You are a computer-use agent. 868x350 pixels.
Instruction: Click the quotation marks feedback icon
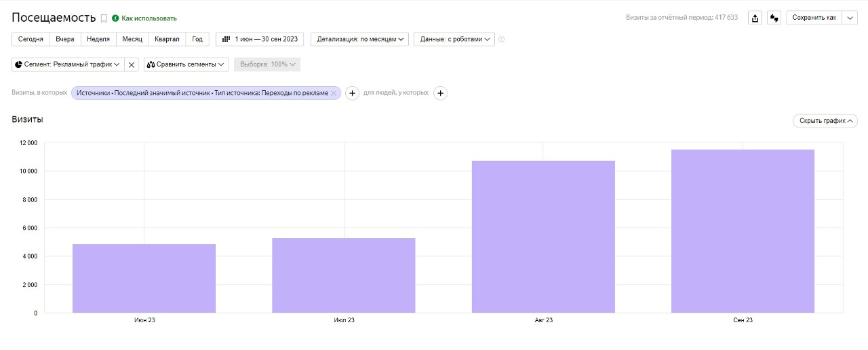774,18
